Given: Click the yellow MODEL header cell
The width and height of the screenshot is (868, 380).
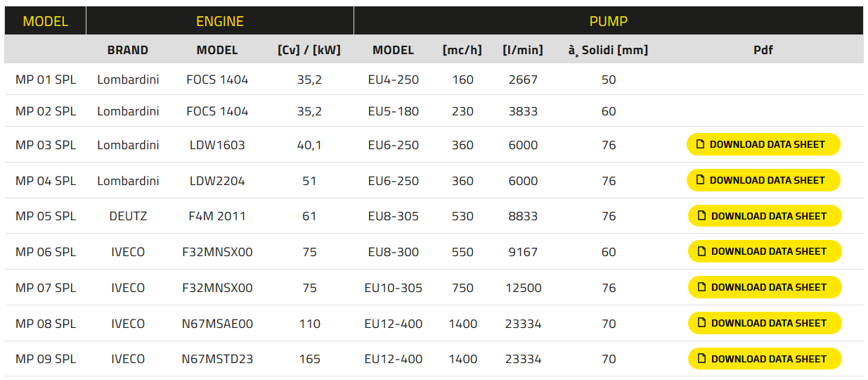Looking at the screenshot, I should pyautogui.click(x=46, y=21).
